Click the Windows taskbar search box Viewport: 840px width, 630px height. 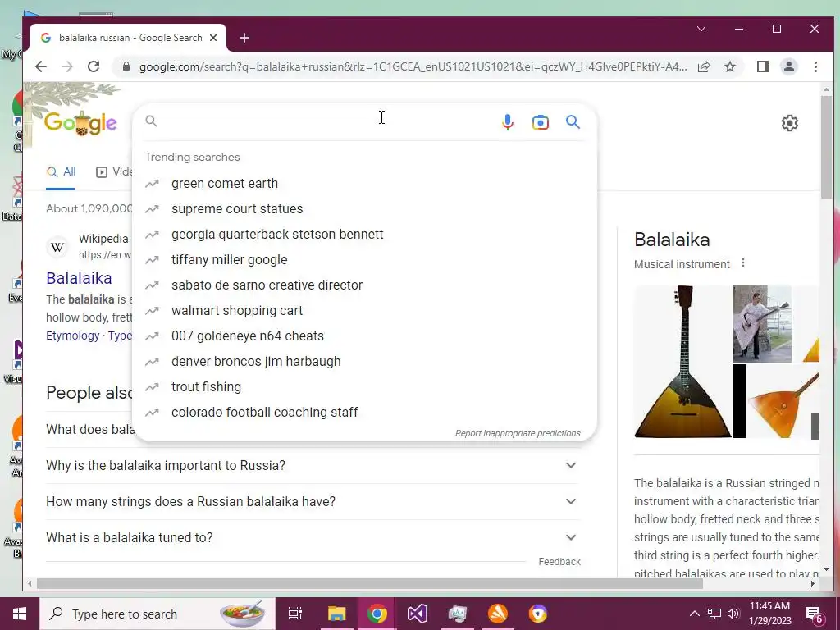[x=157, y=614]
